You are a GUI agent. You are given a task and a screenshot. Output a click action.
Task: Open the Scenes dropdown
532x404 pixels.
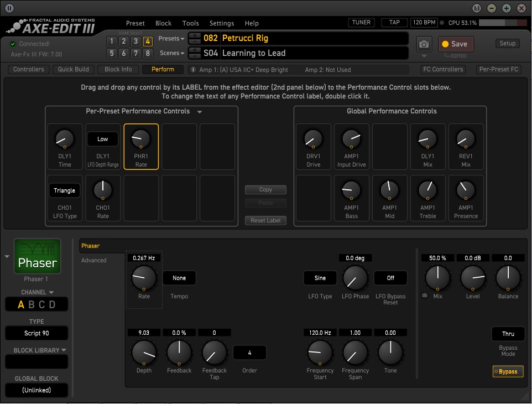[172, 53]
